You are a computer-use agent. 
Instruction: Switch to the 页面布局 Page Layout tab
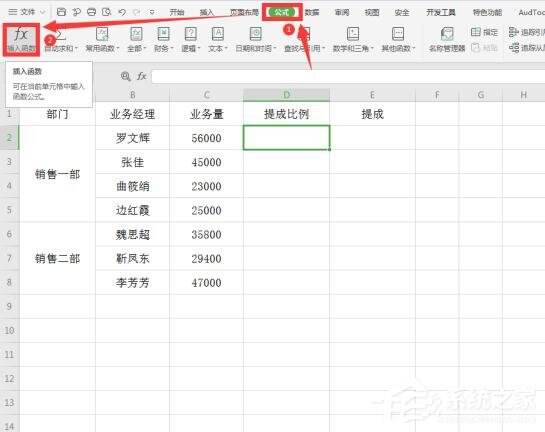click(244, 13)
